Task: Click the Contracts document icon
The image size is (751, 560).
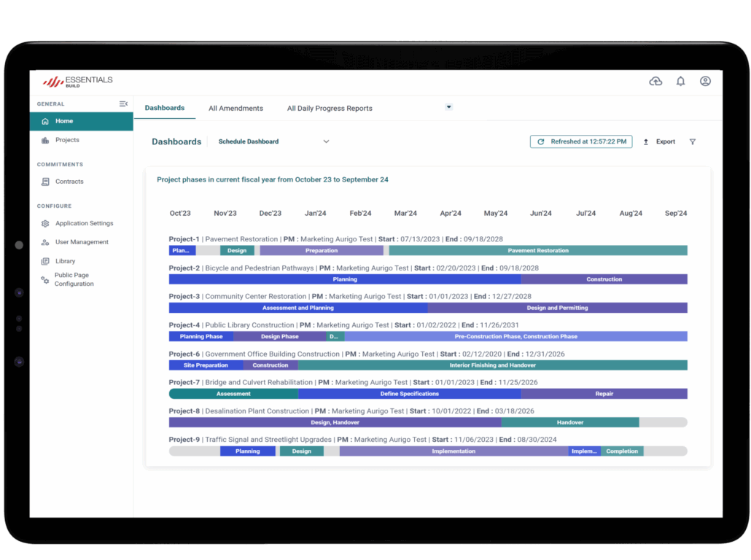Action: pos(45,182)
